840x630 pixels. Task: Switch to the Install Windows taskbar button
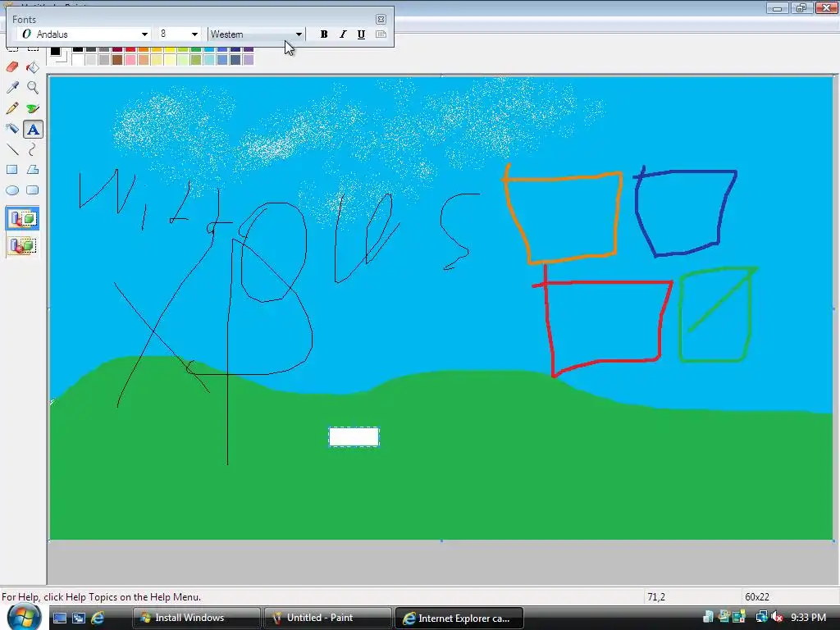[x=196, y=618]
